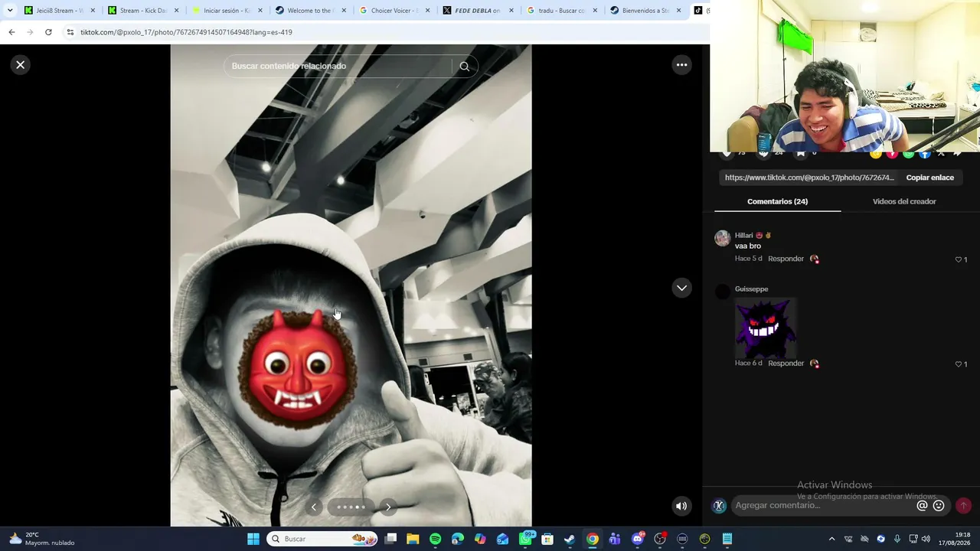This screenshot has width=980, height=551.
Task: Open the emoji picker for the comment
Action: tap(939, 506)
